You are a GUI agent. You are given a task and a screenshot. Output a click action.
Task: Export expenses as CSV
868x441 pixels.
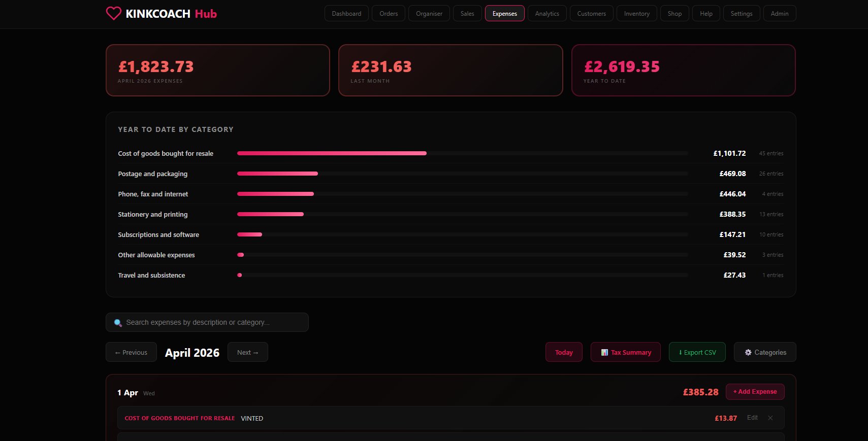(x=697, y=352)
